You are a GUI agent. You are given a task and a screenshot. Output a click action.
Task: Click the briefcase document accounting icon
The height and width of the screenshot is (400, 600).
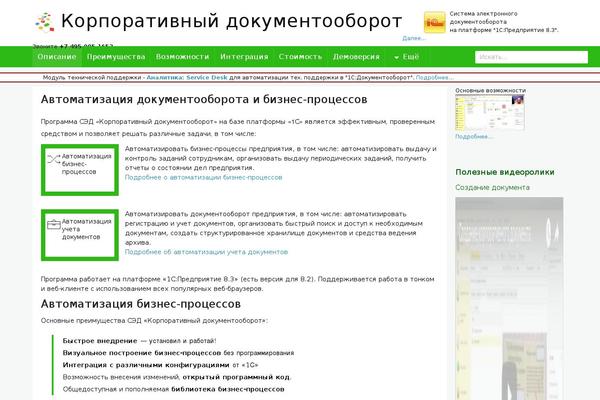click(54, 224)
